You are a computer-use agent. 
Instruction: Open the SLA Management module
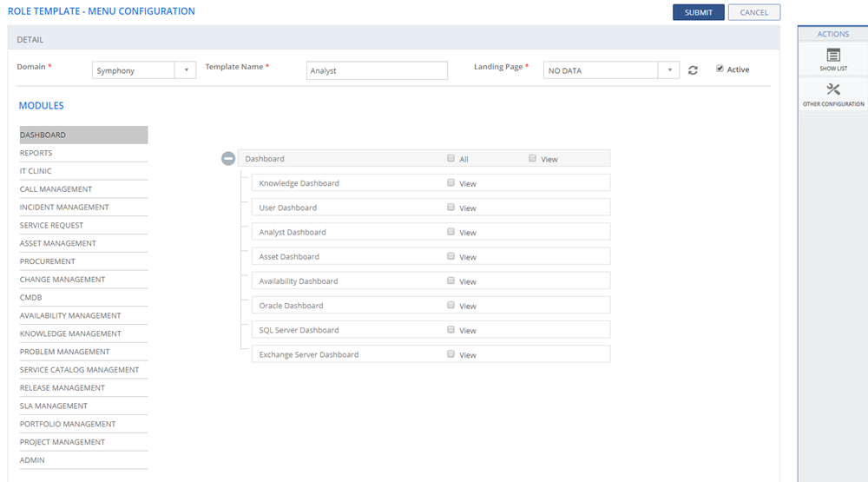pyautogui.click(x=54, y=406)
